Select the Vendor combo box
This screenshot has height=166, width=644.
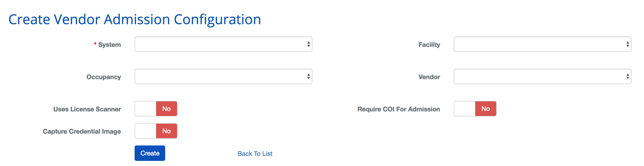(543, 77)
